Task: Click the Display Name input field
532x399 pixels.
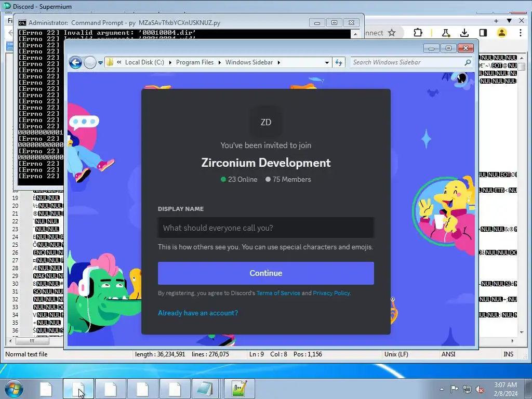Action: pyautogui.click(x=265, y=228)
